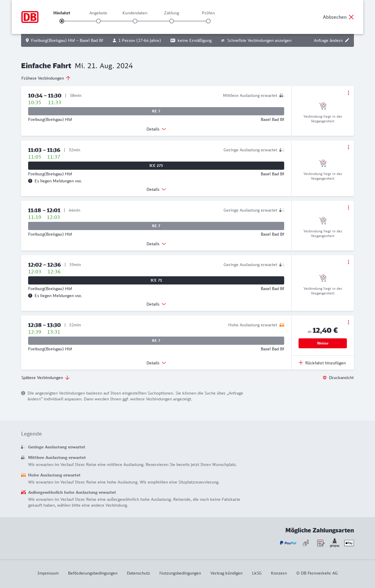The image size is (375, 588).
Task: Click the plus icon for Rückfahrt hinzufügen
Action: [301, 363]
